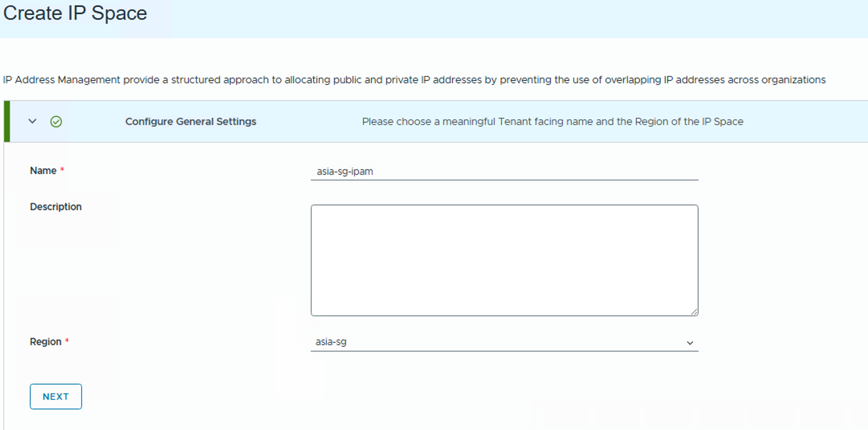Click the Create IP Space heading
Screen dimensions: 868x430
75,13
